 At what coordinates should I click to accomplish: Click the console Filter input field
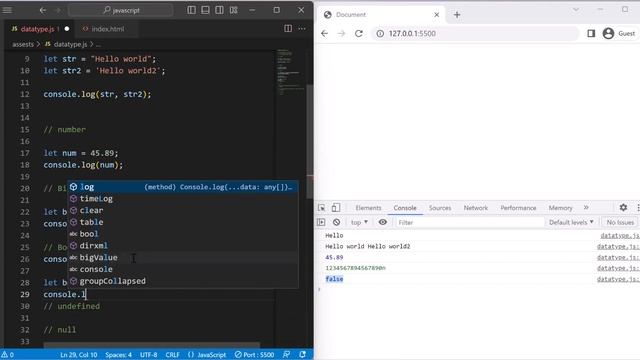470,222
